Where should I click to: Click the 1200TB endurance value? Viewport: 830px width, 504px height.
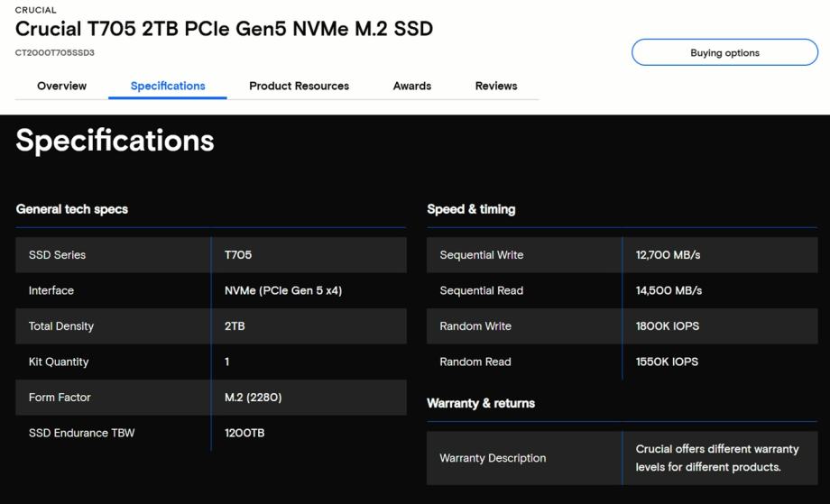tap(244, 433)
